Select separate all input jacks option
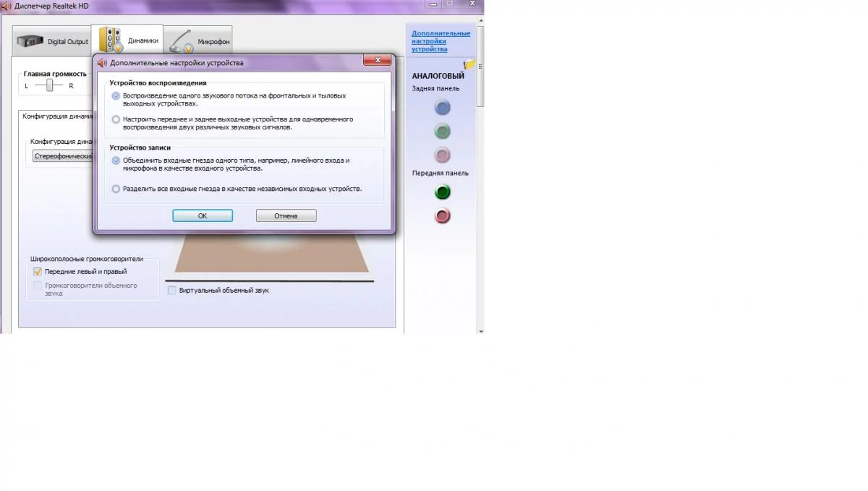Image resolution: width=868 pixels, height=491 pixels. pos(116,189)
